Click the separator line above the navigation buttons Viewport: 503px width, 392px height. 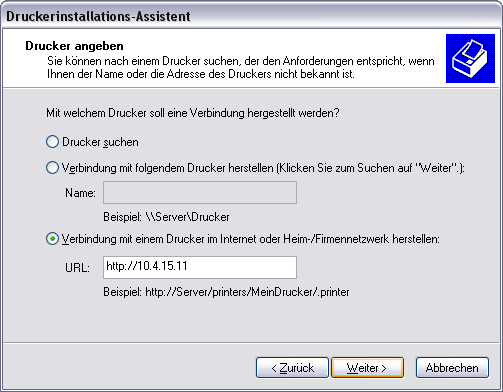(251, 342)
